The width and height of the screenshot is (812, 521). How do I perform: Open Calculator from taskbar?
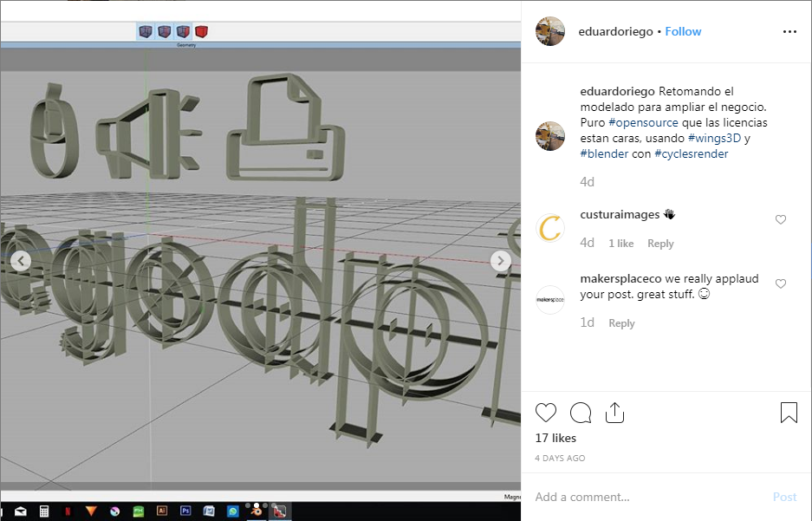click(44, 511)
